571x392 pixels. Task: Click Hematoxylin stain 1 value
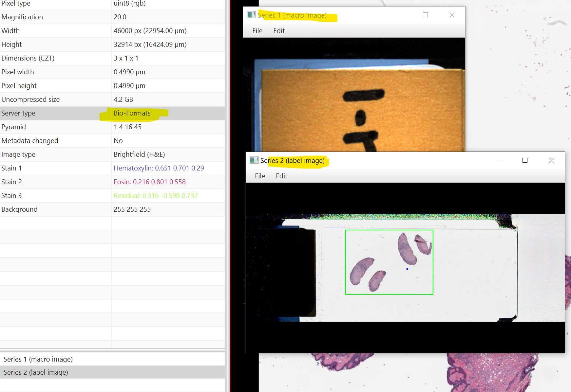click(159, 168)
